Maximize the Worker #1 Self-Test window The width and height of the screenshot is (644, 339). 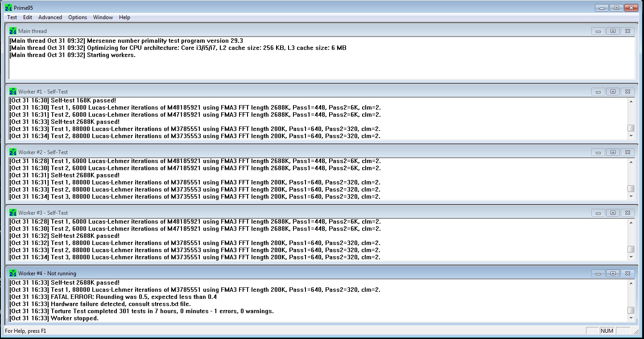pyautogui.click(x=613, y=92)
